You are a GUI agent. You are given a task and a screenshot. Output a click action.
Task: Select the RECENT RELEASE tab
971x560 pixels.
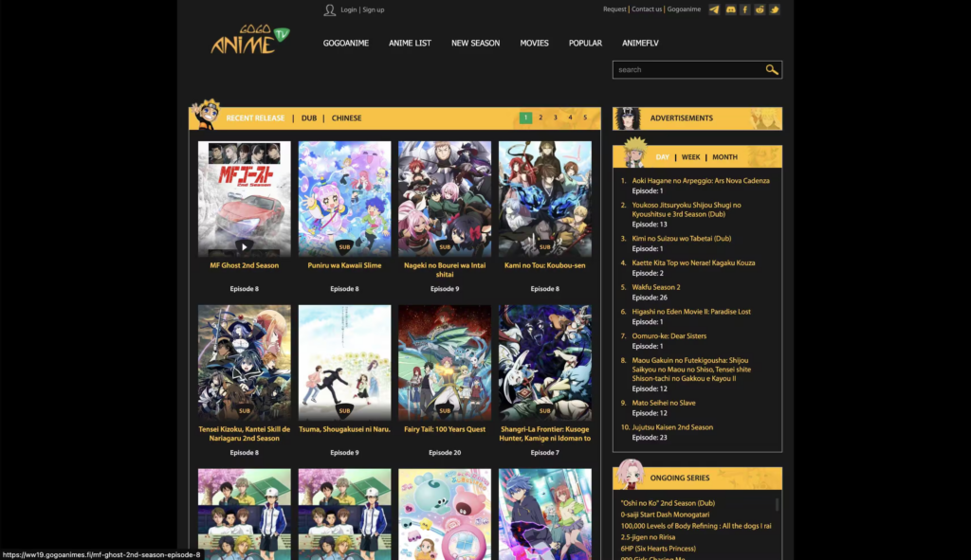(x=255, y=118)
